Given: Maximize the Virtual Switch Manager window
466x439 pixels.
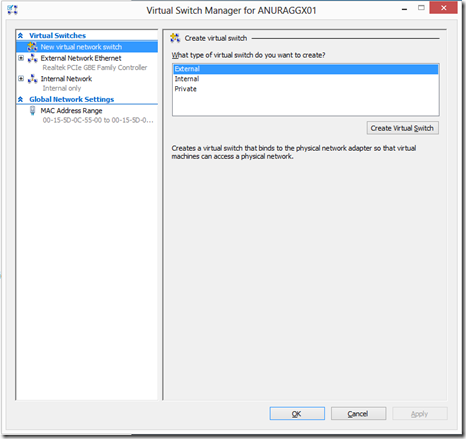Looking at the screenshot, I should coord(421,8).
